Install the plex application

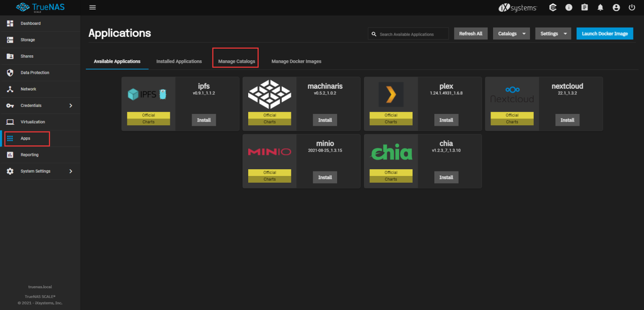[446, 120]
